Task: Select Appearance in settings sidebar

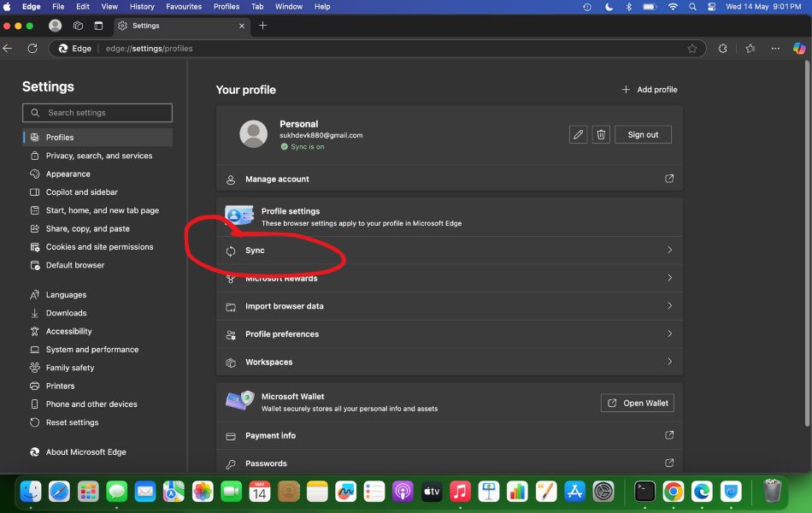Action: tap(97, 174)
